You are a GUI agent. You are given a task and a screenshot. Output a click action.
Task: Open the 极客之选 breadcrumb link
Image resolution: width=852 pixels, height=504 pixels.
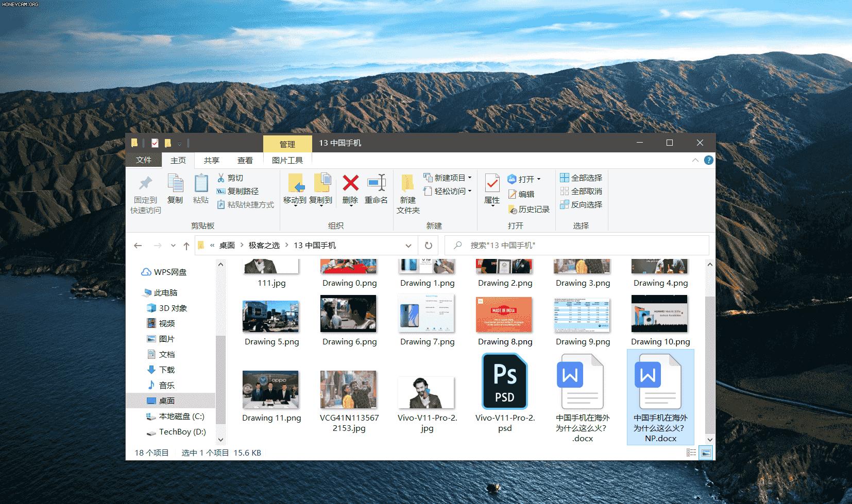coord(264,246)
